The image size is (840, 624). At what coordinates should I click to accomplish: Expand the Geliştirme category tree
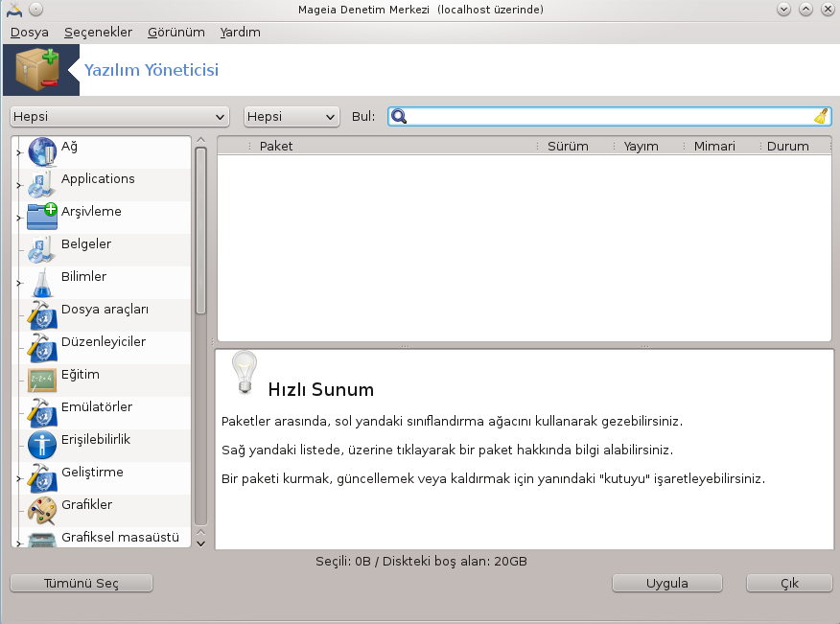pos(19,478)
